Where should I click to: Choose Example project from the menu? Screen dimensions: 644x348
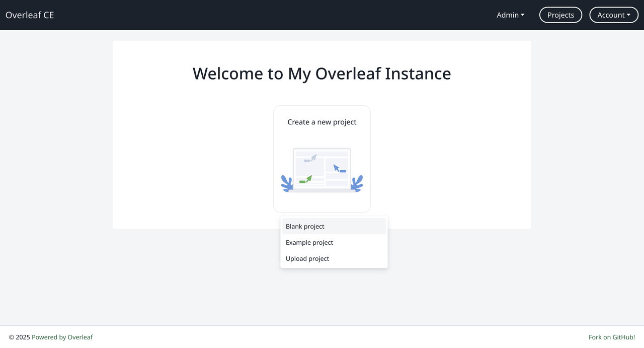tap(309, 242)
